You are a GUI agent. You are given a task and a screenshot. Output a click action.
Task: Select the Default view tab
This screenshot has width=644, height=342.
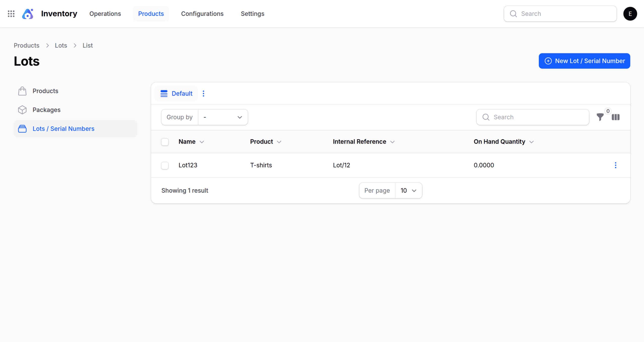point(176,94)
